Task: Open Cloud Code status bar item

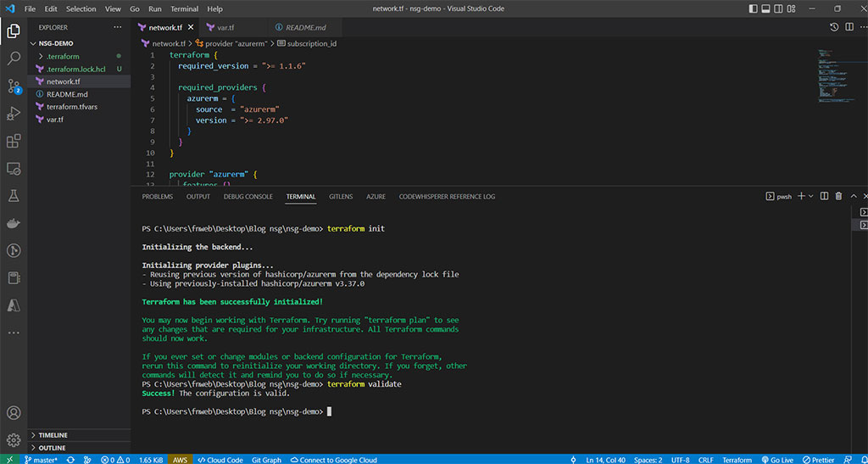Action: coord(220,460)
